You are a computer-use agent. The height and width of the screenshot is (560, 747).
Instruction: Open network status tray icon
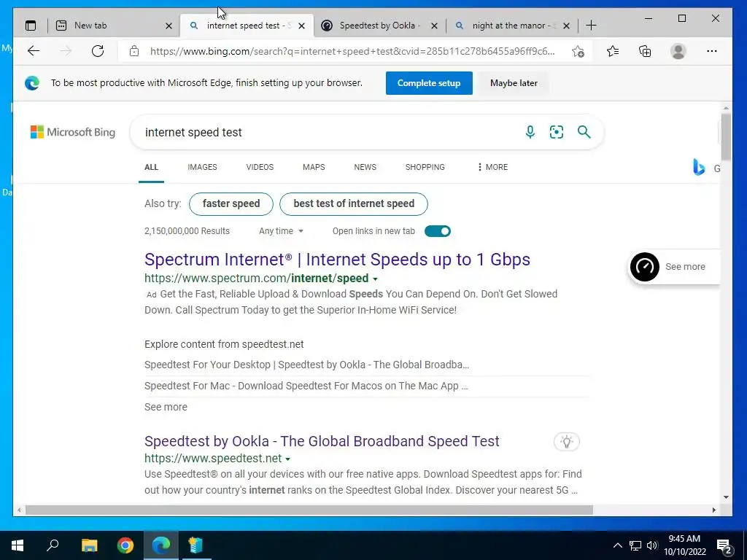point(635,545)
